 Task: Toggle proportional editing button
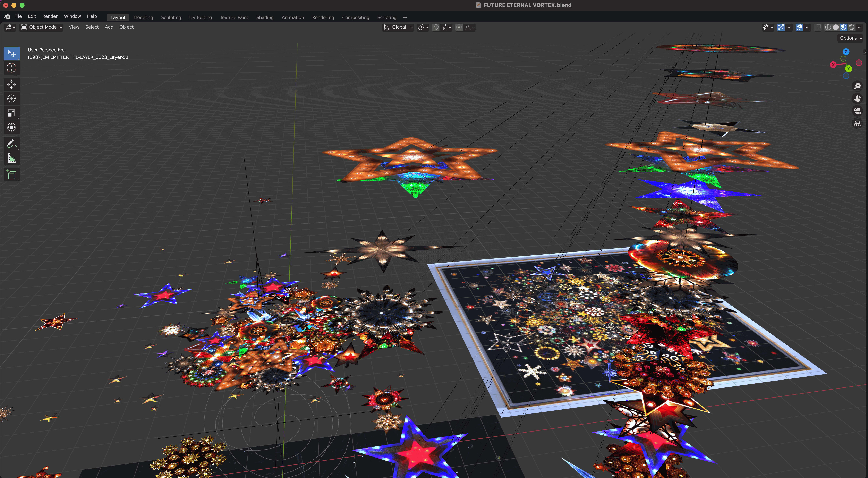coord(459,27)
